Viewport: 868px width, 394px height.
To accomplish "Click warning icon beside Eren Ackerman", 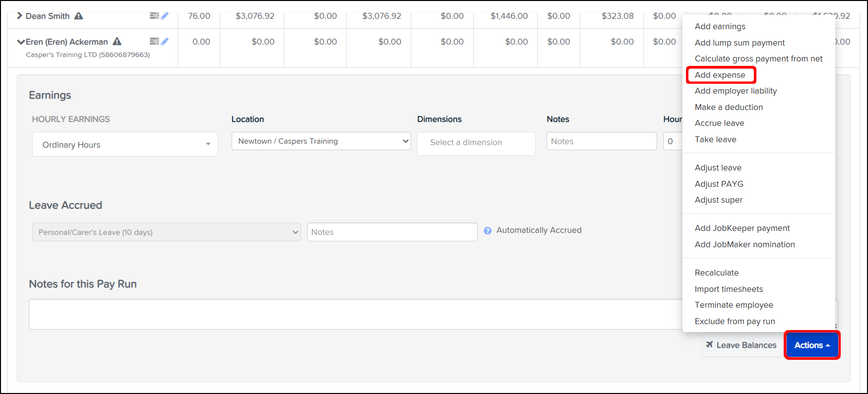I will [x=117, y=42].
